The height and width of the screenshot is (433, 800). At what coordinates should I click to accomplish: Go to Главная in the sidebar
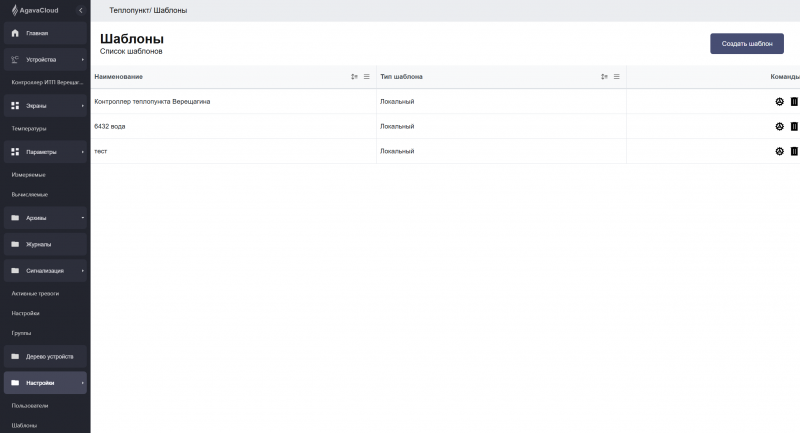(x=45, y=33)
